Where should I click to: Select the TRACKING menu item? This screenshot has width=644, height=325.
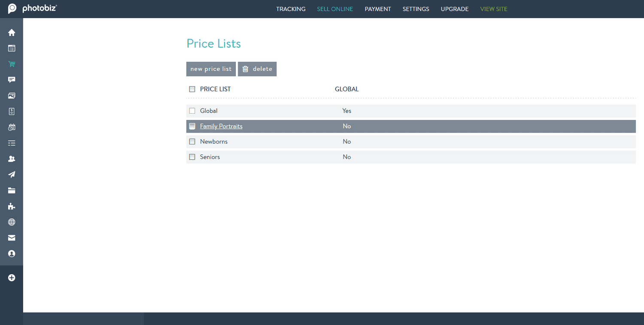[x=291, y=9]
